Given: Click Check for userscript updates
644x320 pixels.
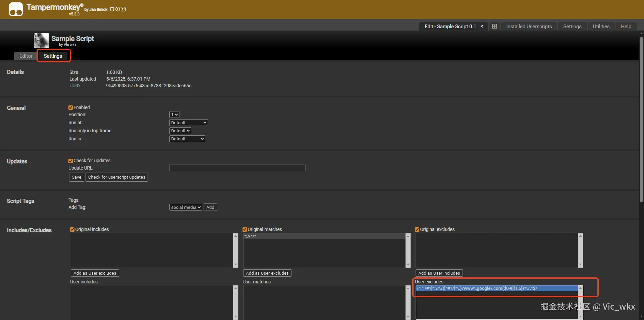Looking at the screenshot, I should pos(116,177).
